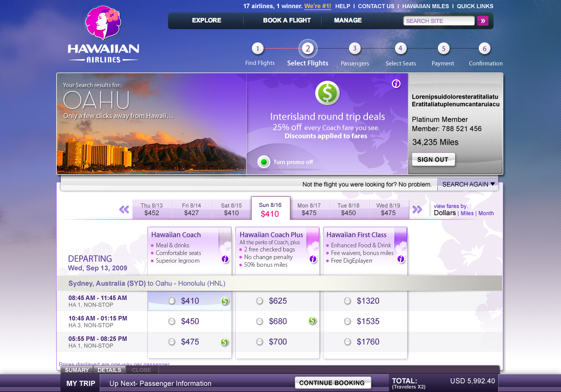Screen dimensions: 561x392
Task: Expand the Search Again dropdown
Action: click(468, 185)
